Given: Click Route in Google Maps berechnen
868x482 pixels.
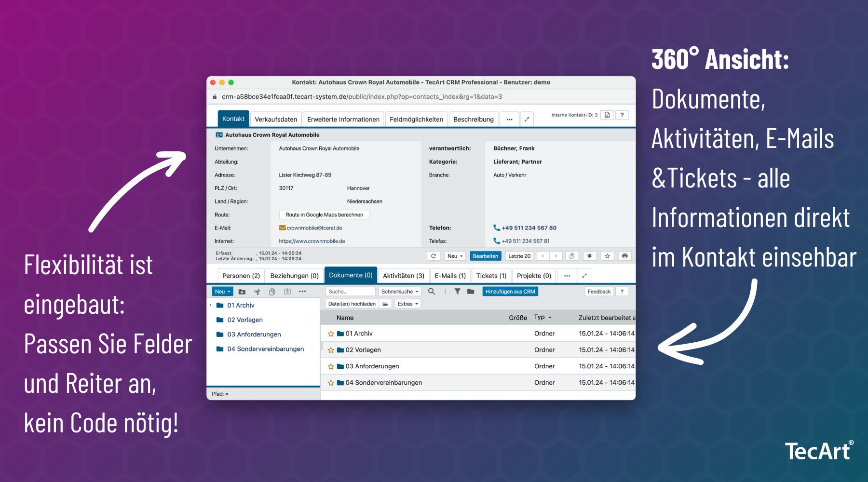Looking at the screenshot, I should click(x=324, y=214).
